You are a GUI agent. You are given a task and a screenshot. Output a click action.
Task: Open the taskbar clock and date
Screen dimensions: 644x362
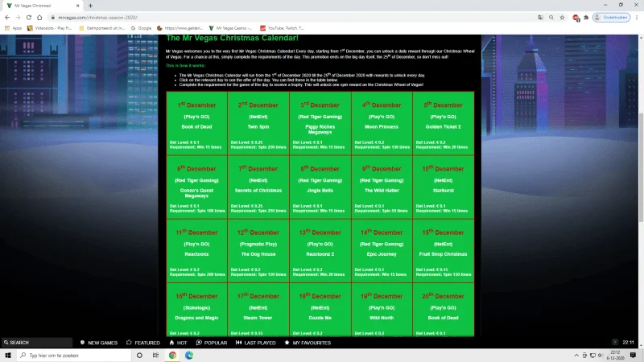(615, 355)
